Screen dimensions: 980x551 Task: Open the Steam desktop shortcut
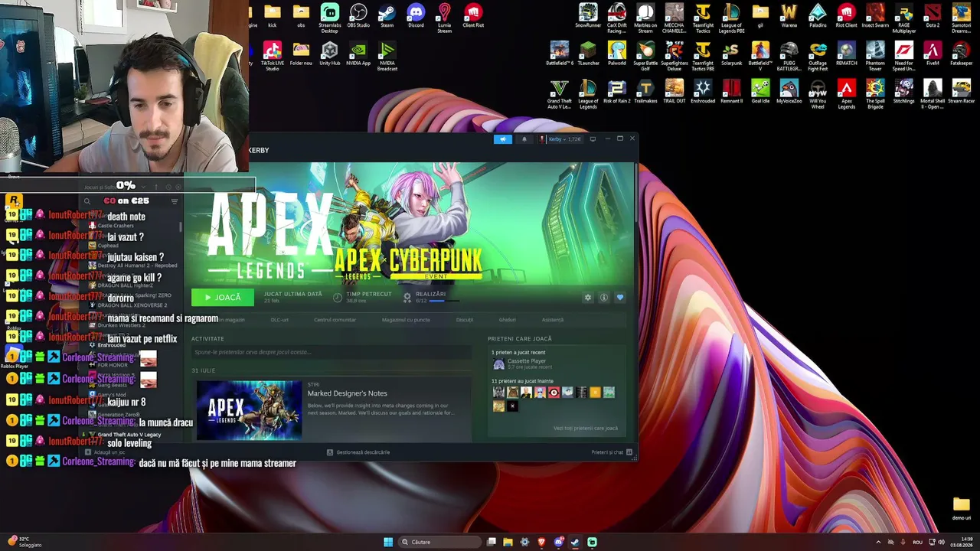pos(387,16)
